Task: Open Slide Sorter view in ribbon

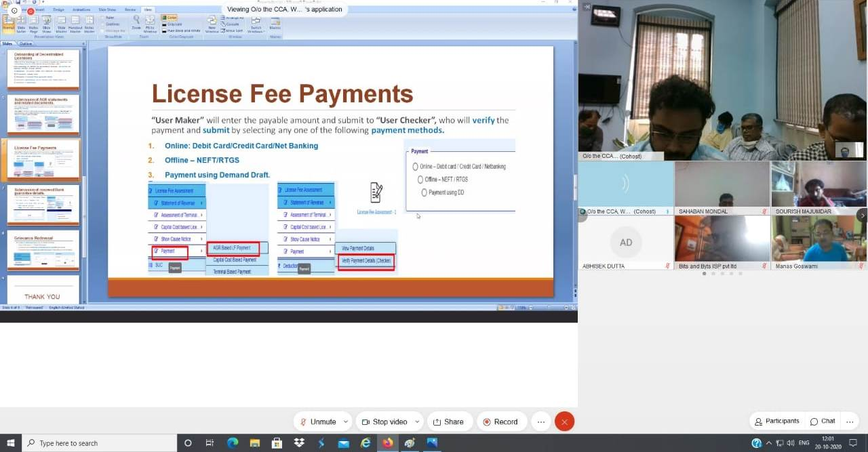Action: [22, 24]
